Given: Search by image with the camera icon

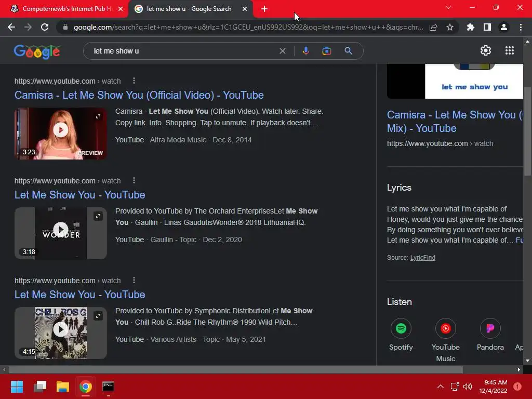Looking at the screenshot, I should click(x=326, y=51).
